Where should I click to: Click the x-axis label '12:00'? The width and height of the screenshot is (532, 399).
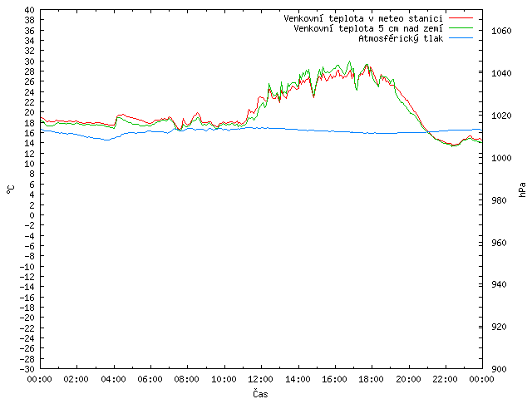pos(260,379)
